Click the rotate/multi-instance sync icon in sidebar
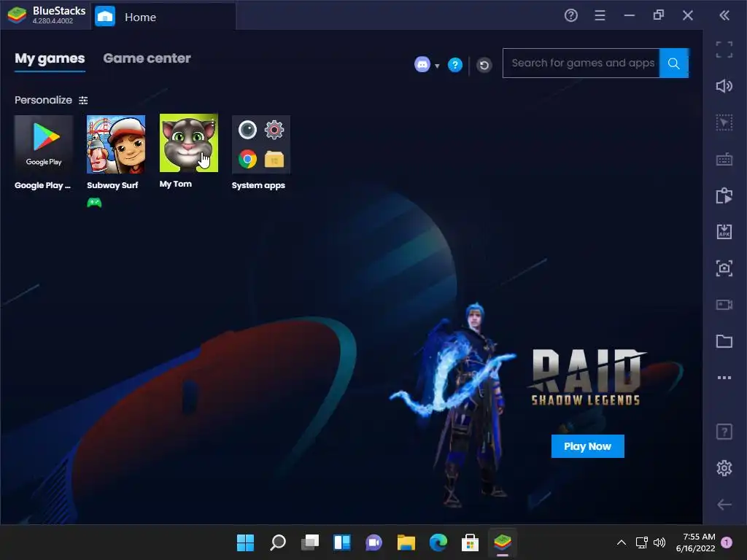747x560 pixels. click(724, 195)
